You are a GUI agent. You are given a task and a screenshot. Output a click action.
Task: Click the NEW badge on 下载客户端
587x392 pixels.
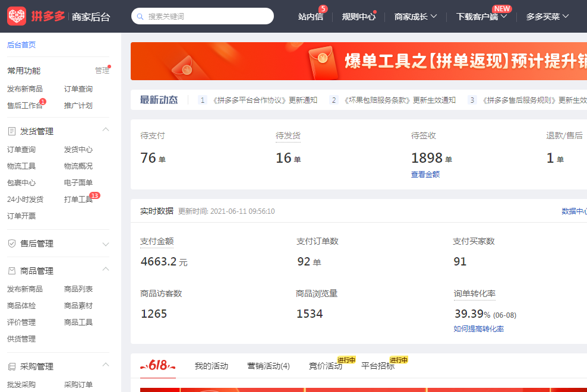click(x=501, y=8)
